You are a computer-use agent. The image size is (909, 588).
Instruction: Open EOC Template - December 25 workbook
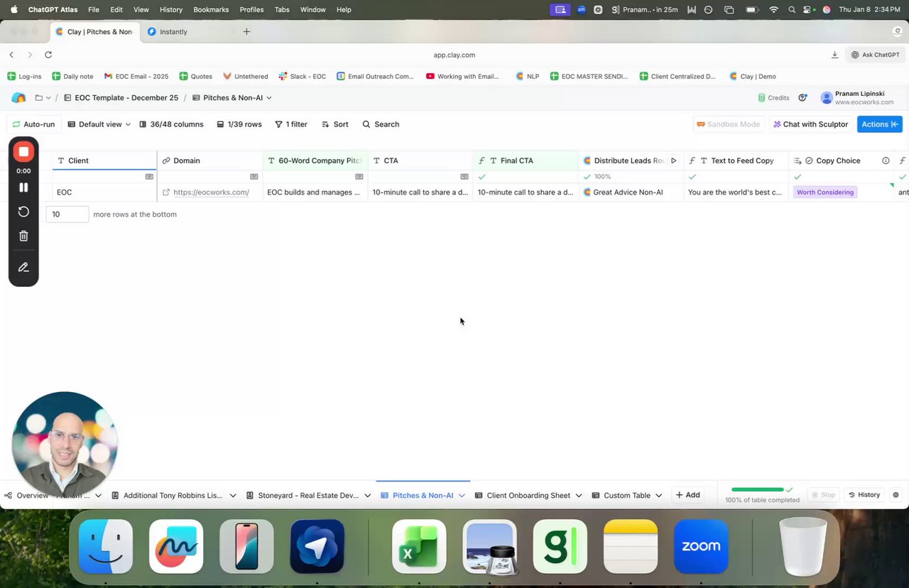tap(121, 98)
